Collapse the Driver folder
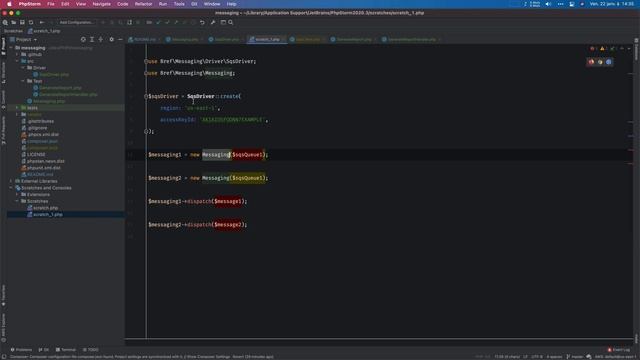This screenshot has width=640, height=360. (x=23, y=68)
